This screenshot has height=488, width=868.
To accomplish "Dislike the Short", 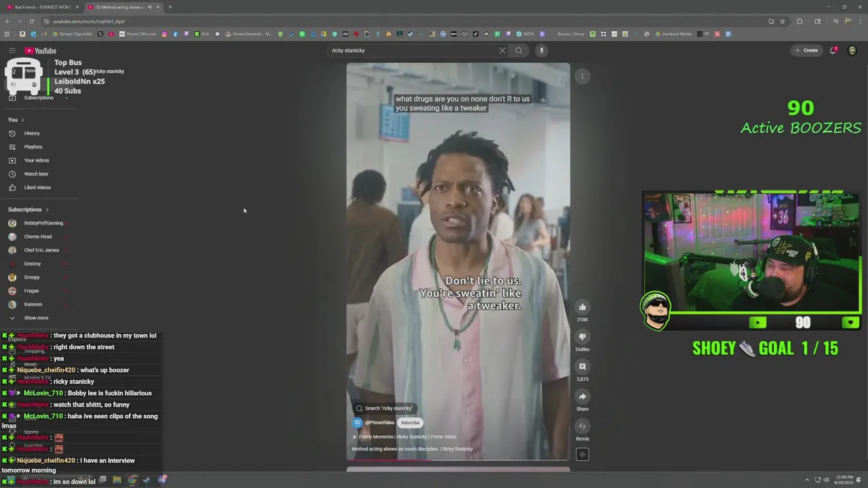I will coord(582,336).
